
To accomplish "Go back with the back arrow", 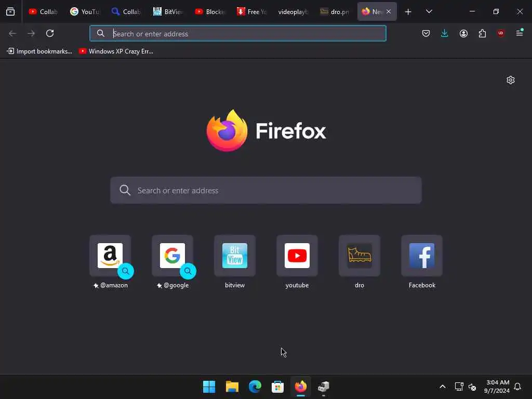I will pyautogui.click(x=12, y=33).
